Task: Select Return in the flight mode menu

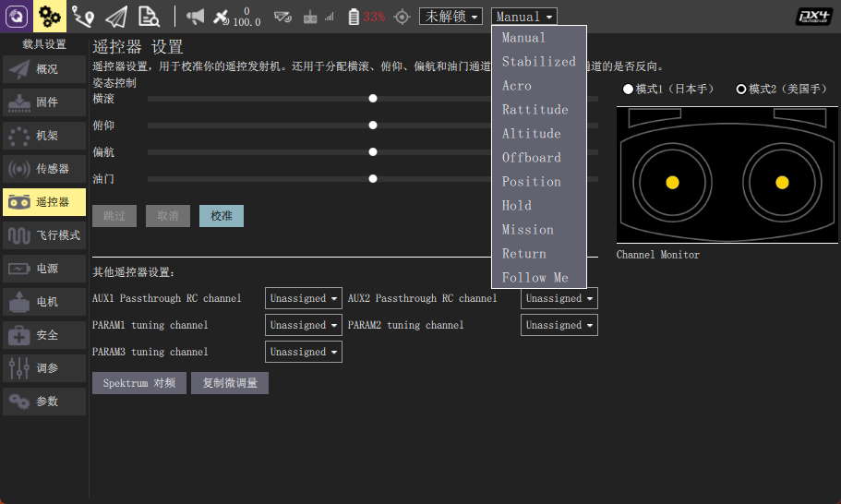Action: 523,254
